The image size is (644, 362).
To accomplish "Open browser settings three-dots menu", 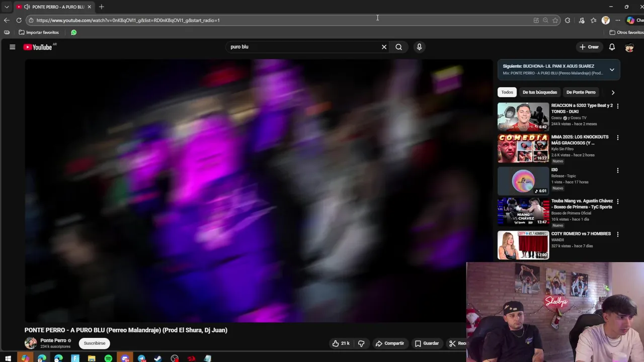I will coord(618,20).
